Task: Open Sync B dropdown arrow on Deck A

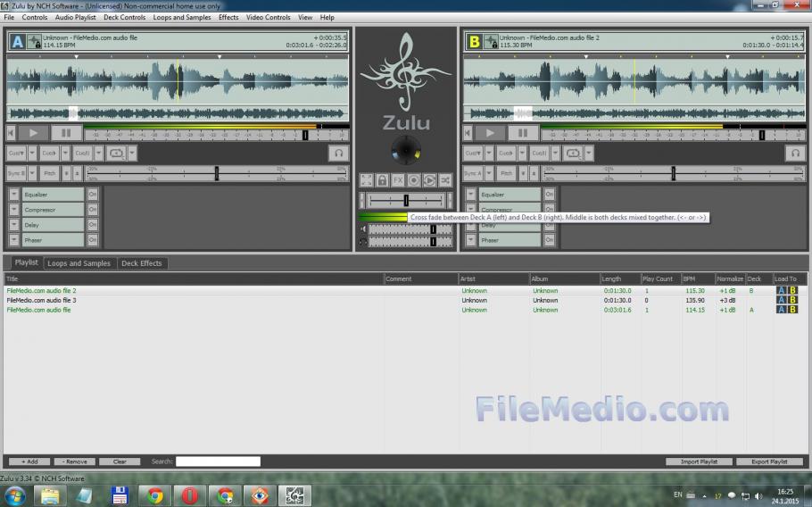Action: pos(32,173)
